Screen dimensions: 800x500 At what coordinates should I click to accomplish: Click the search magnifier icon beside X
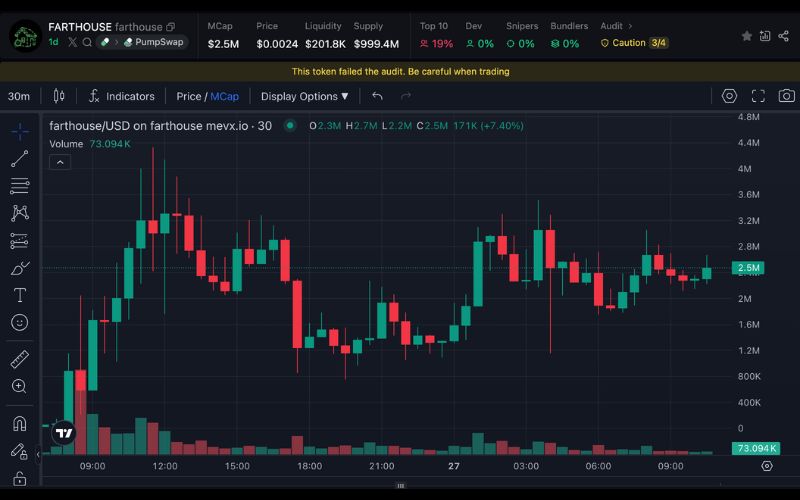click(x=87, y=42)
